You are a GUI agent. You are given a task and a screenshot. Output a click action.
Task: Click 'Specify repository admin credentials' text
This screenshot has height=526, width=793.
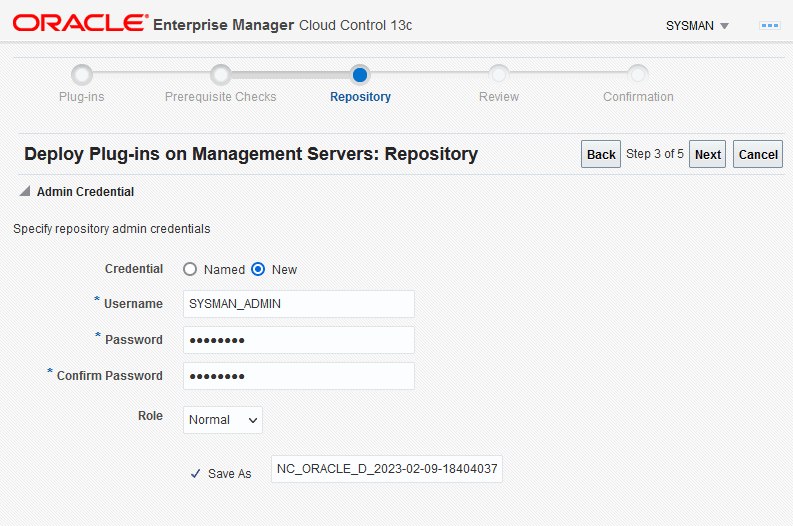112,229
